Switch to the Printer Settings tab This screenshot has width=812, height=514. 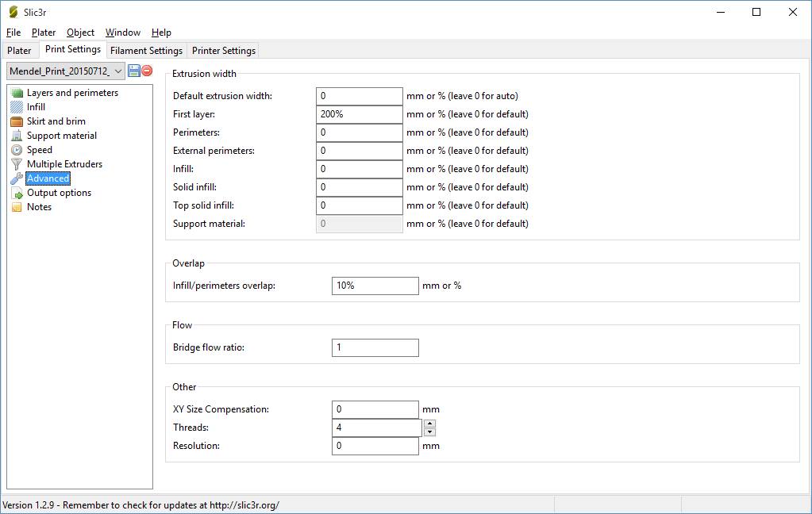[224, 51]
